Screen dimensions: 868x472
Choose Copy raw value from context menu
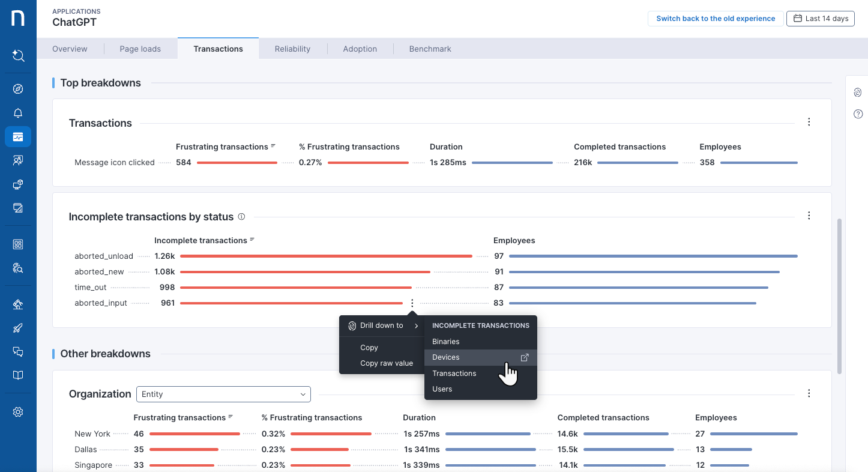(387, 363)
